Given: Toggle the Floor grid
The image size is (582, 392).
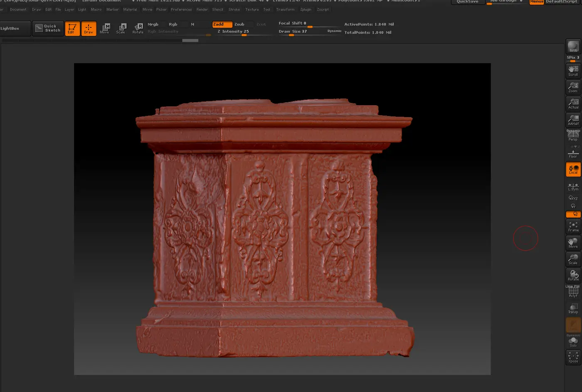Looking at the screenshot, I should 573,153.
